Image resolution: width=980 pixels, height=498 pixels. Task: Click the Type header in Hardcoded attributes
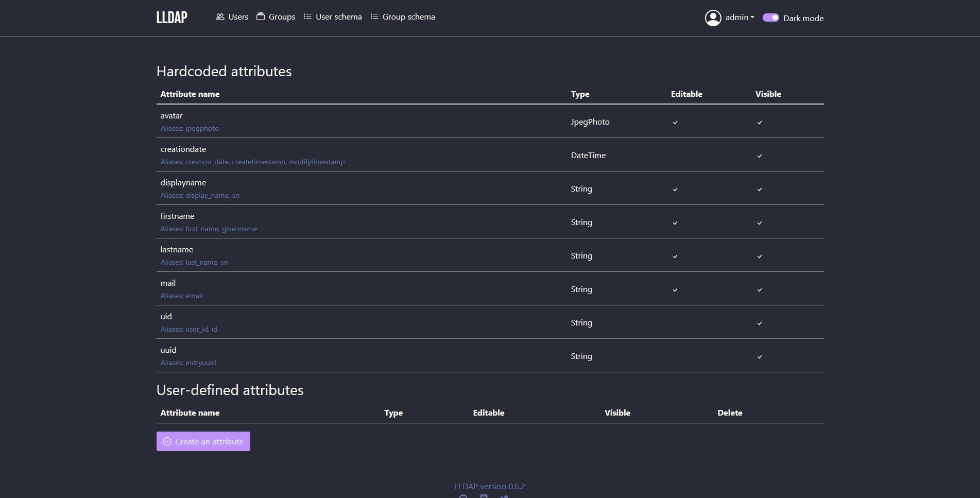pos(580,94)
